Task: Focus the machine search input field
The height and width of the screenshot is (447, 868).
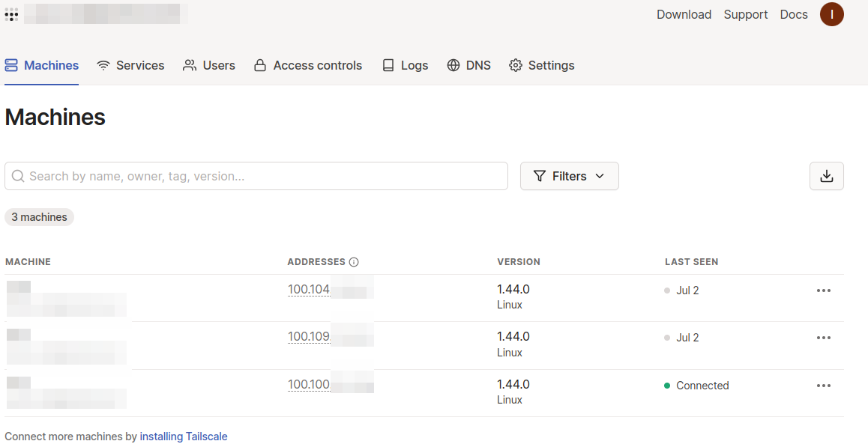Action: click(x=256, y=176)
